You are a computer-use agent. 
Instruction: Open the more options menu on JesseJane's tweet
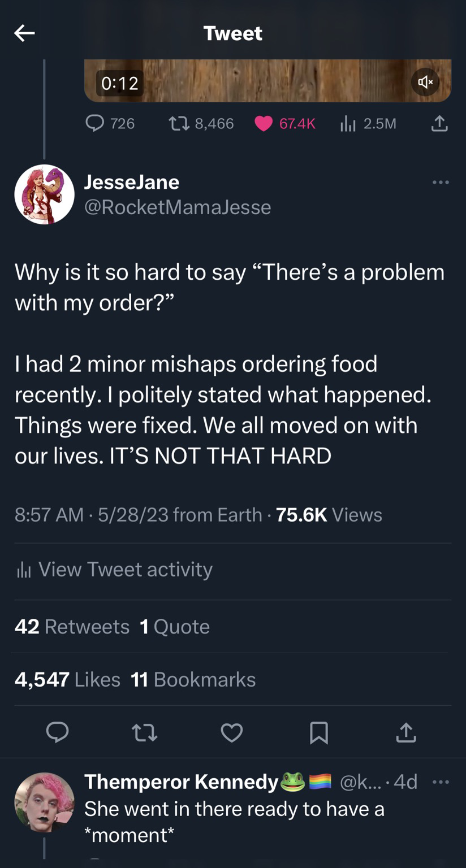click(x=440, y=183)
